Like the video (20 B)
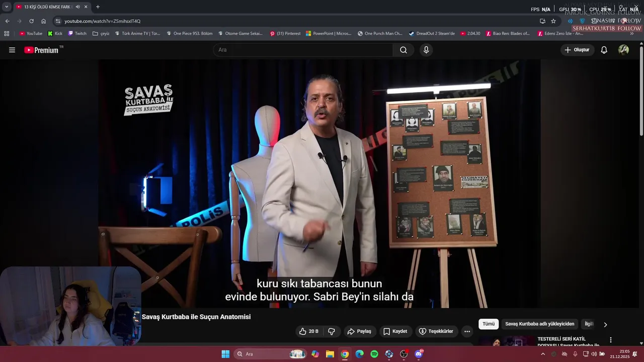 pos(309,331)
